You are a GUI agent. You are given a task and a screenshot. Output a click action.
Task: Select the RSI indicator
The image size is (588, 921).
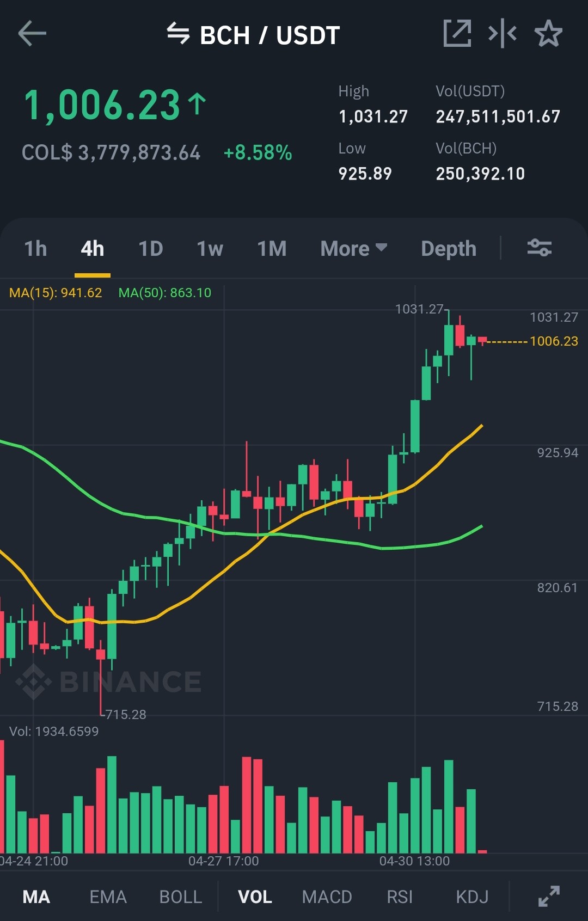[x=400, y=897]
